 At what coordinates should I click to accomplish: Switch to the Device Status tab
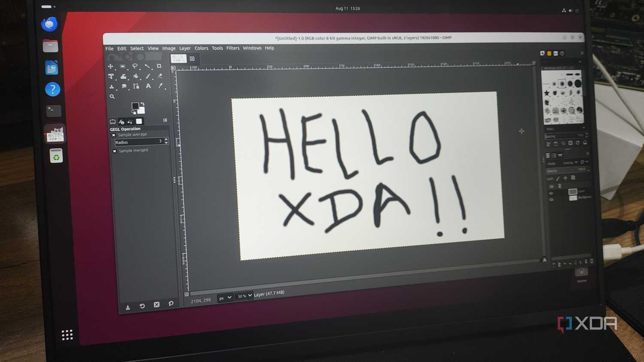pyautogui.click(x=122, y=122)
